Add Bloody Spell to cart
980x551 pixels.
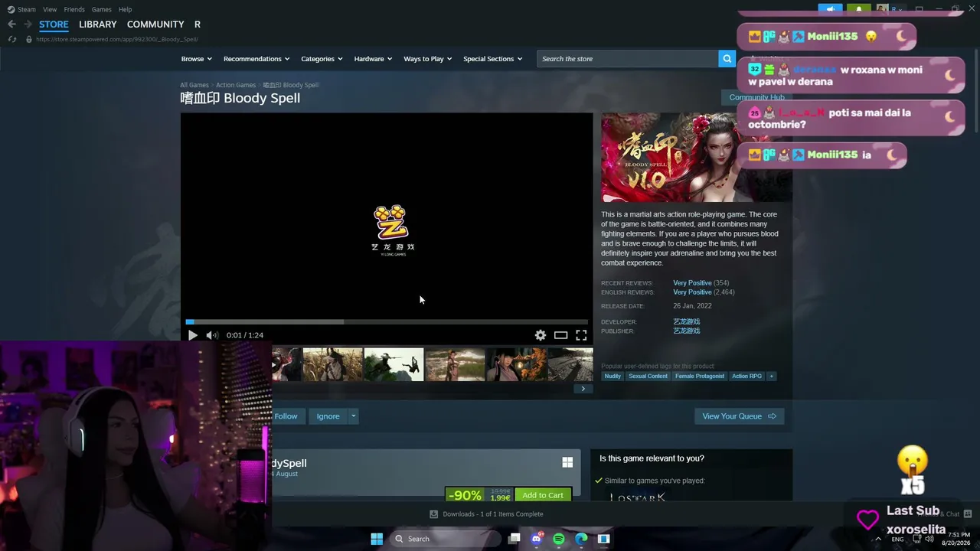click(543, 495)
